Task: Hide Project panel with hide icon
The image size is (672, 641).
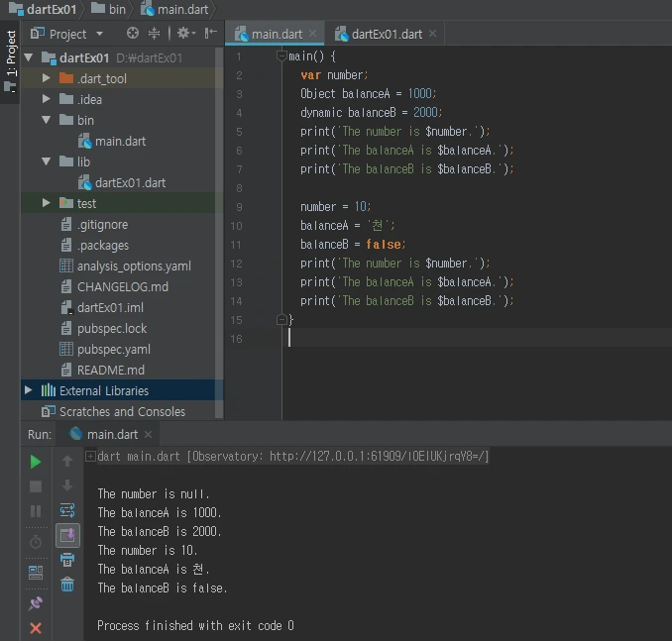Action: click(x=210, y=33)
